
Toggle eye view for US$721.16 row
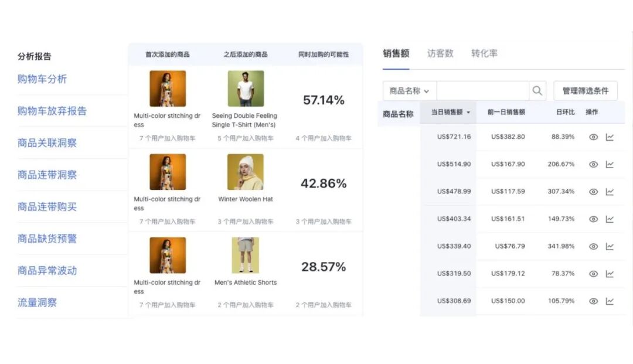click(593, 137)
